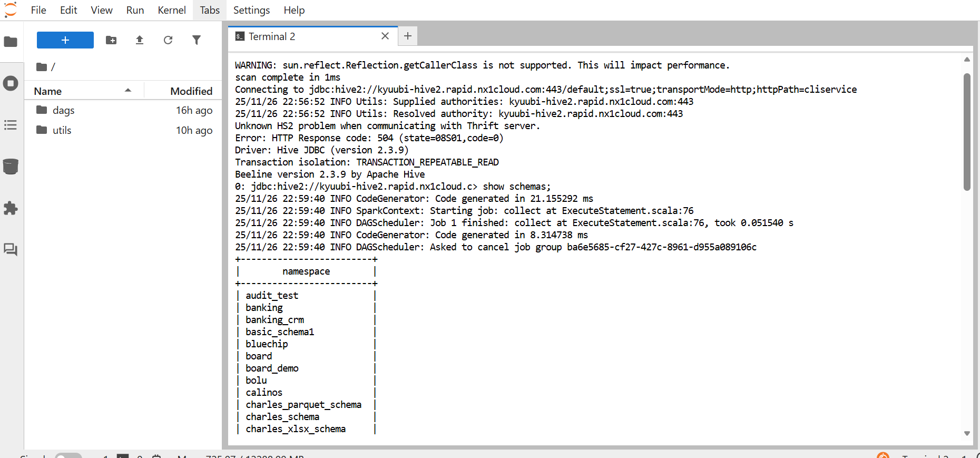Click the 'Asked to cancel job group' line

[x=496, y=247]
